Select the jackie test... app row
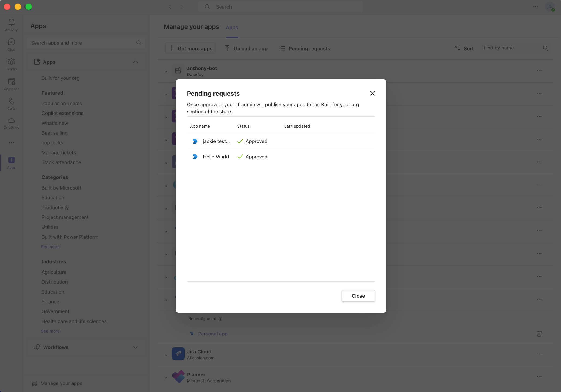 [281, 141]
